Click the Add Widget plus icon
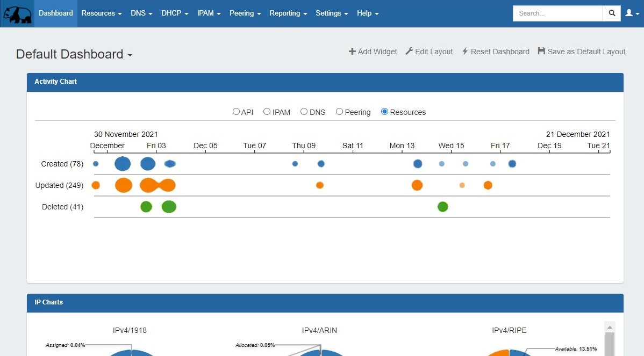 point(352,52)
